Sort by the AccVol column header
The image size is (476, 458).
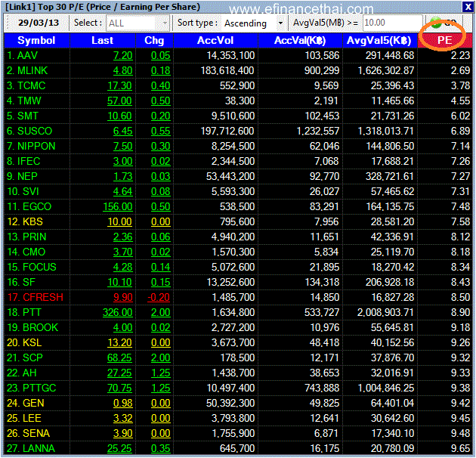pos(215,40)
